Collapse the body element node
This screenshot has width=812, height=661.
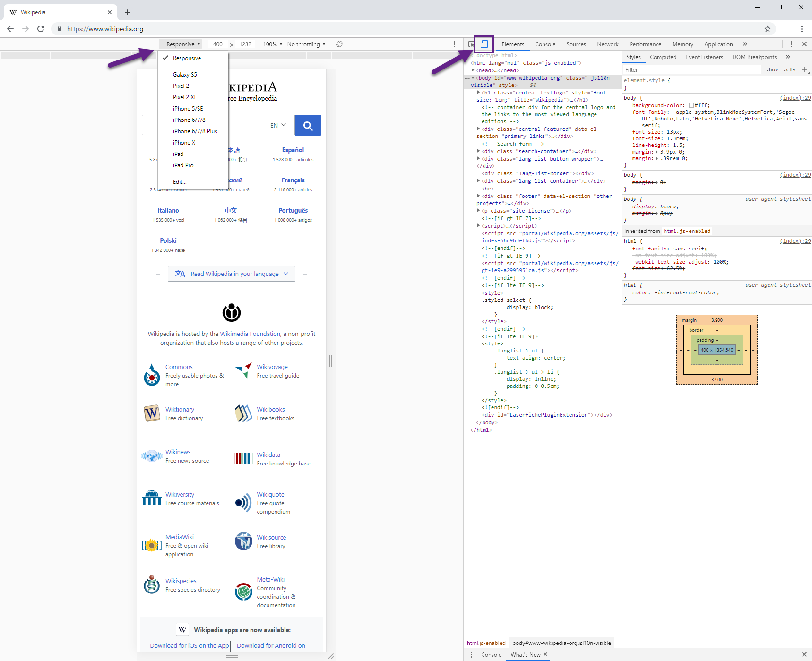click(x=473, y=78)
